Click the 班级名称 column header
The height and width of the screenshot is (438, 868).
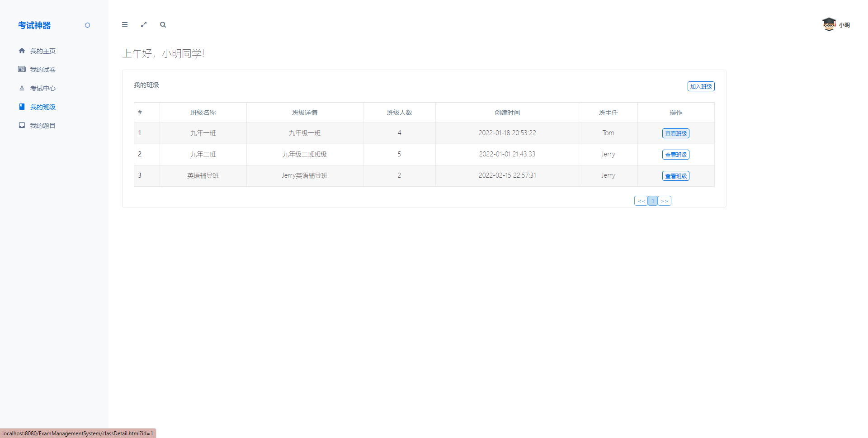[x=203, y=113]
